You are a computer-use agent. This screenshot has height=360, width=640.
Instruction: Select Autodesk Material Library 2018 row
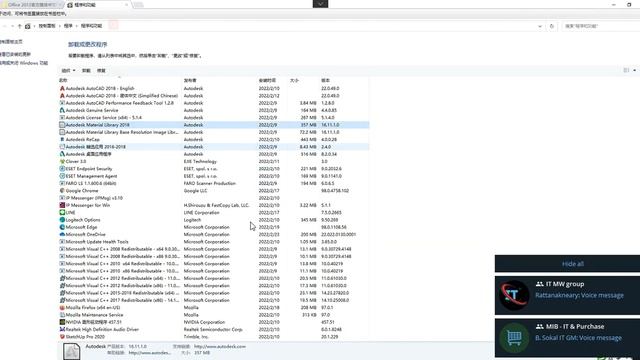[214, 125]
